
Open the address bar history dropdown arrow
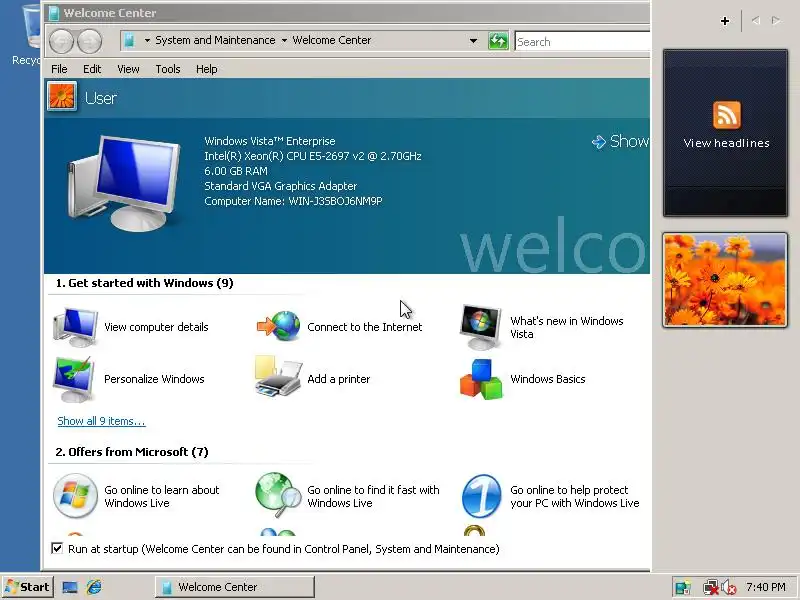coord(473,41)
